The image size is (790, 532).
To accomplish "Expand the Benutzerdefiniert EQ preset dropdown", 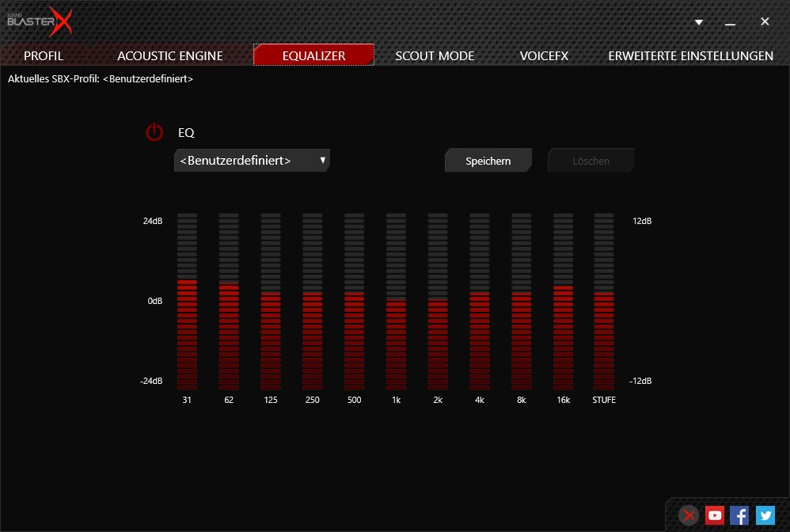I will click(252, 161).
